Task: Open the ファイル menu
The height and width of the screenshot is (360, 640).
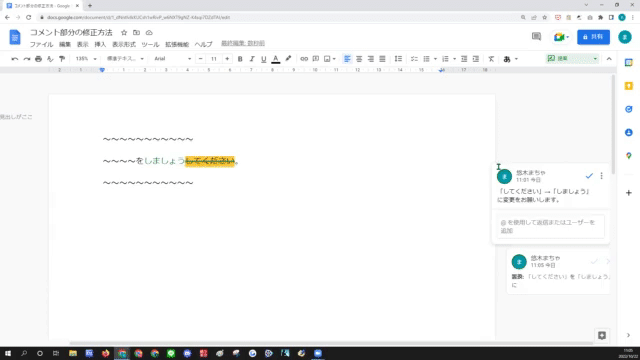Action: pyautogui.click(x=41, y=44)
